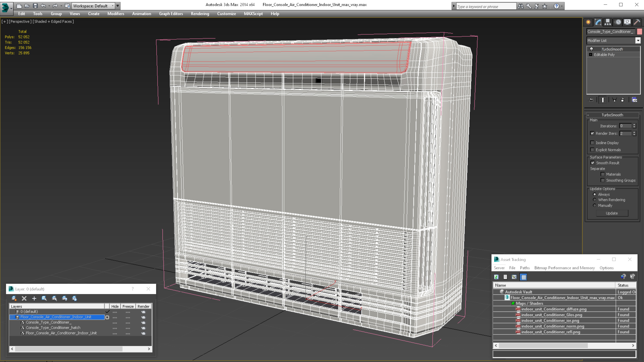Click Freeze/Unfreeze All Layers icon
Screen dimensions: 644x362
(x=74, y=298)
